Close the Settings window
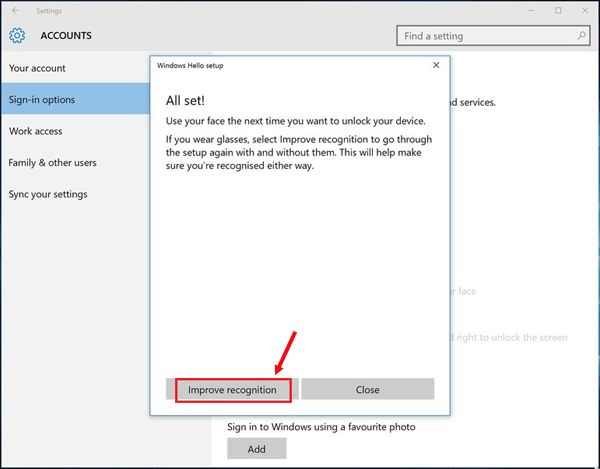600x469 pixels. (585, 11)
